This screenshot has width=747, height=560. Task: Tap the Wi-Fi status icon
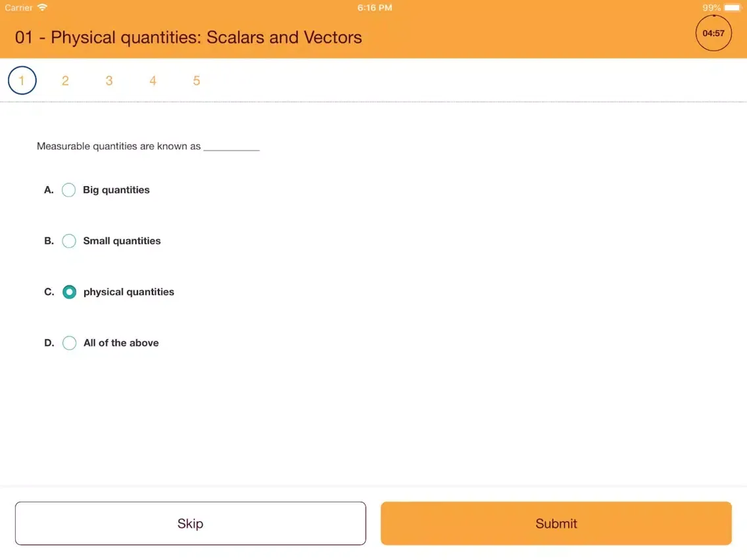coord(42,7)
